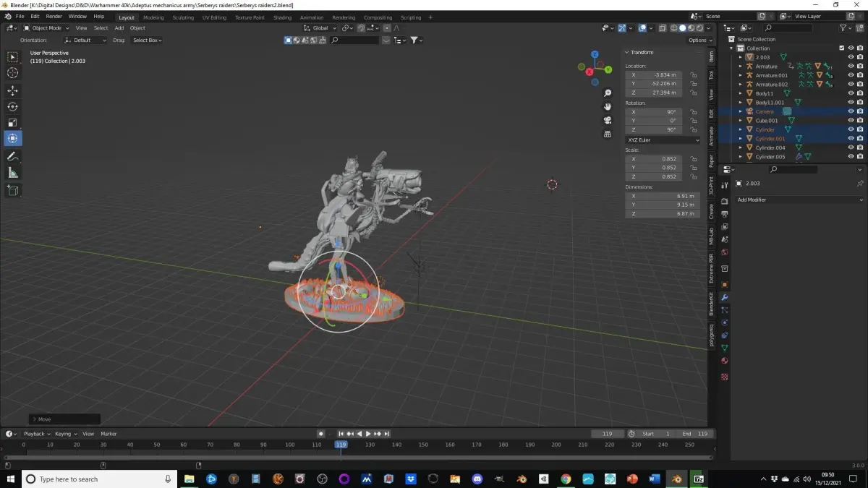Screen dimensions: 868x488
Task: Open the Object Mode dropdown
Action: [x=46, y=28]
